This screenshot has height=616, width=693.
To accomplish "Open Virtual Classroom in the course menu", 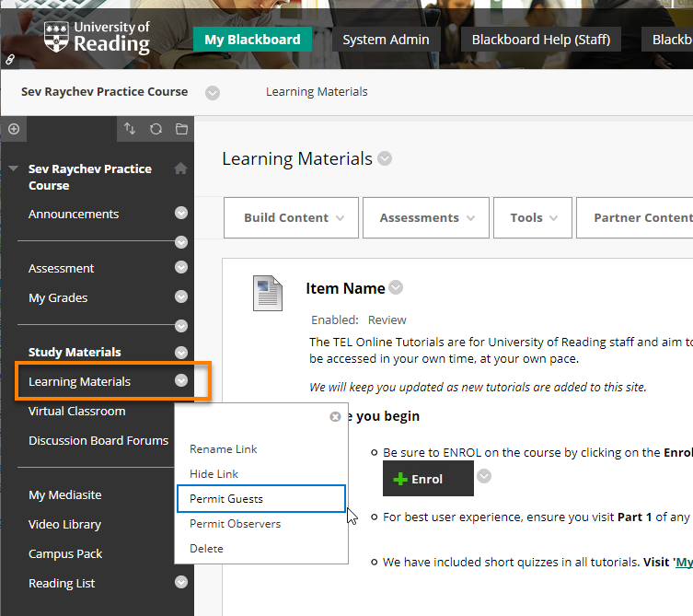I will click(77, 412).
